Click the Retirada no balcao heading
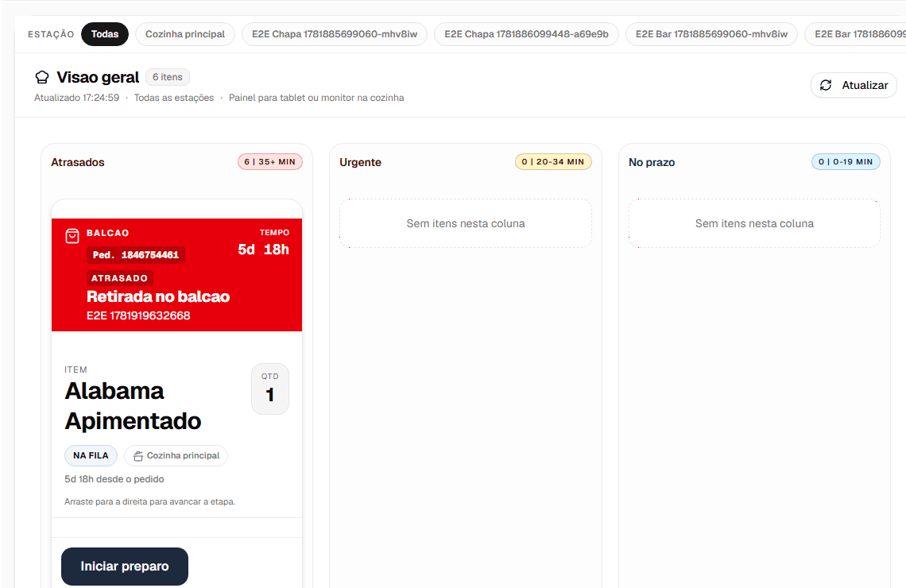Screen dimensions: 906x588 (158, 296)
